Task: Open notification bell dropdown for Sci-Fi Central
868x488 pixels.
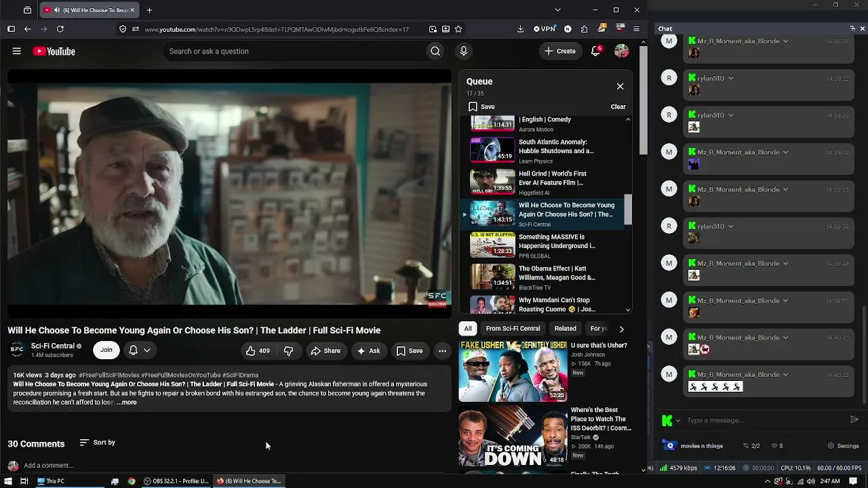Action: (140, 350)
